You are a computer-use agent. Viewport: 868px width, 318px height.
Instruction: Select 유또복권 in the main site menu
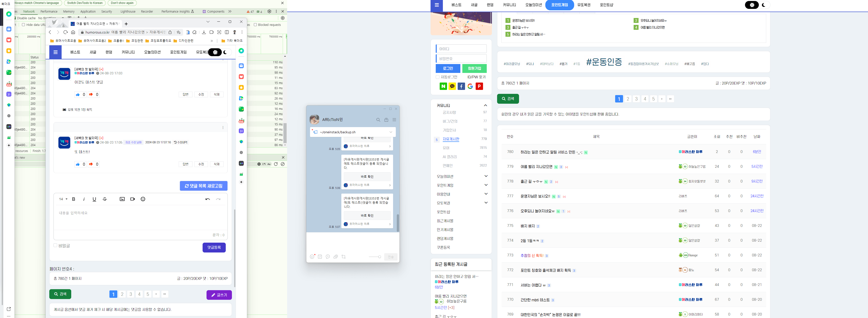coord(584,5)
